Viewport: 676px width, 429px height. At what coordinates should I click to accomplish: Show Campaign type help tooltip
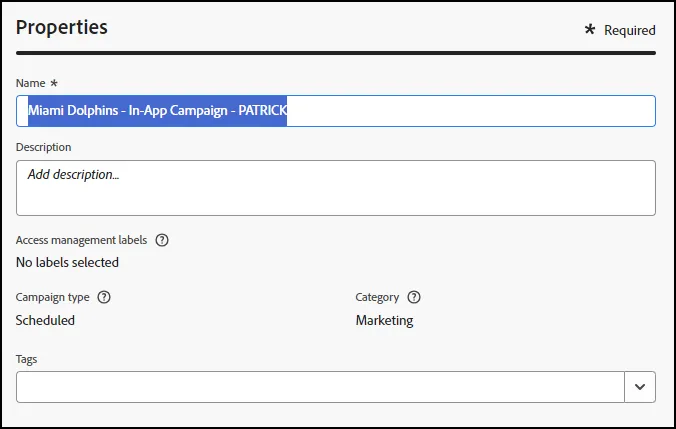coord(104,297)
